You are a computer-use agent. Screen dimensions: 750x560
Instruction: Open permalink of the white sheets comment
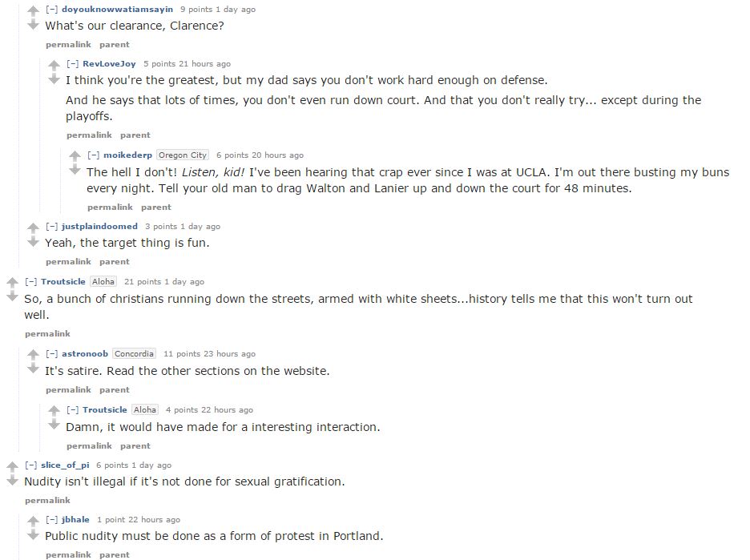coord(47,334)
